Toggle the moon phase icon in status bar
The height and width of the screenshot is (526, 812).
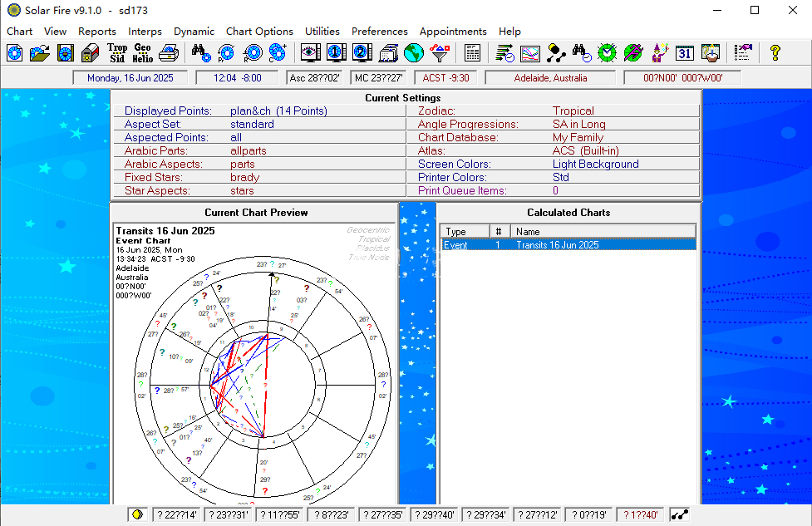point(137,514)
